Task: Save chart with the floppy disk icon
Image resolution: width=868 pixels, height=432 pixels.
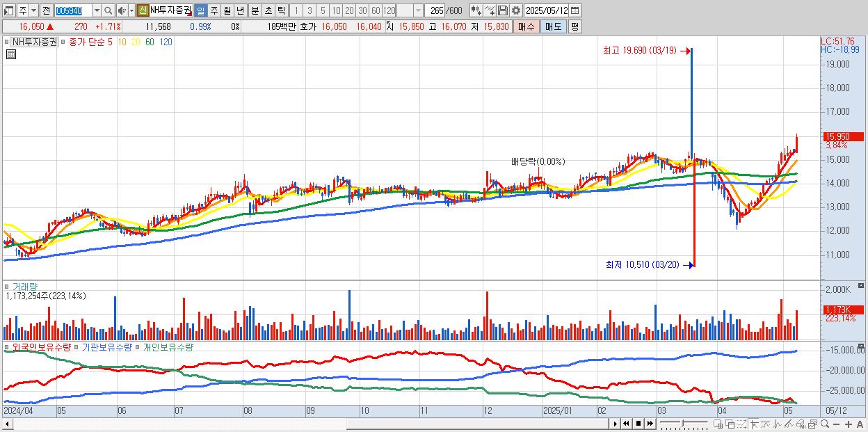Action: tap(503, 10)
